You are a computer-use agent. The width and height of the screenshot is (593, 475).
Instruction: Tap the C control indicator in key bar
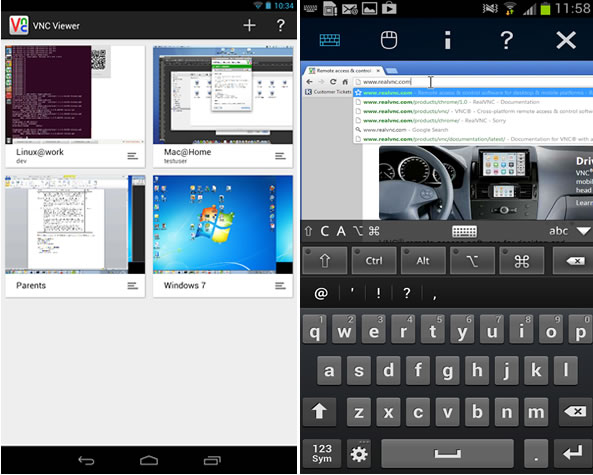pos(324,231)
